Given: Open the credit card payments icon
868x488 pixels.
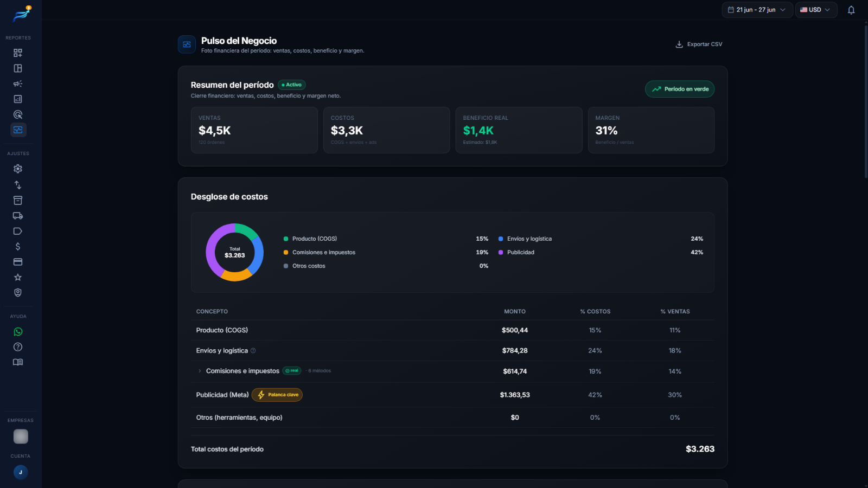Looking at the screenshot, I should click(x=18, y=262).
